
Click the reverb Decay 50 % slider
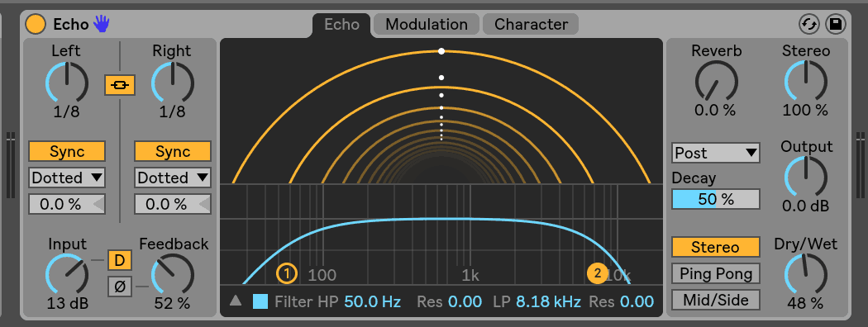[716, 199]
